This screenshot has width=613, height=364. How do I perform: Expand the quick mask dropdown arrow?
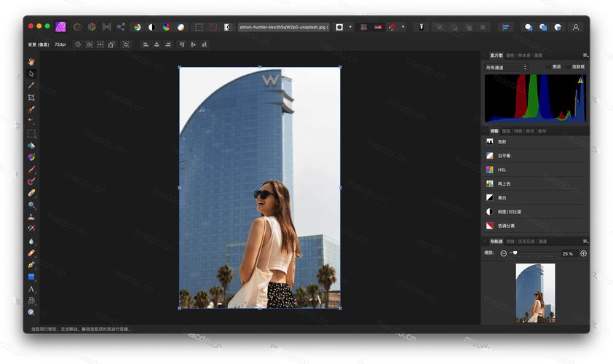[x=350, y=27]
